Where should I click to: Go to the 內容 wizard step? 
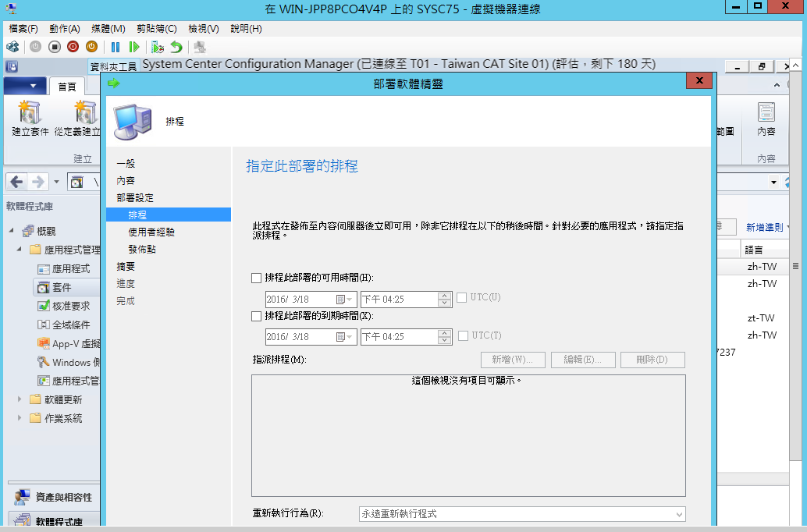pos(126,181)
